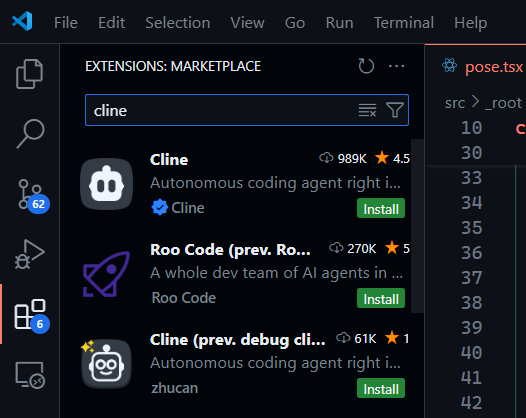This screenshot has width=526, height=418.
Task: Click the Roo Code rocket extension icon
Action: [106, 274]
